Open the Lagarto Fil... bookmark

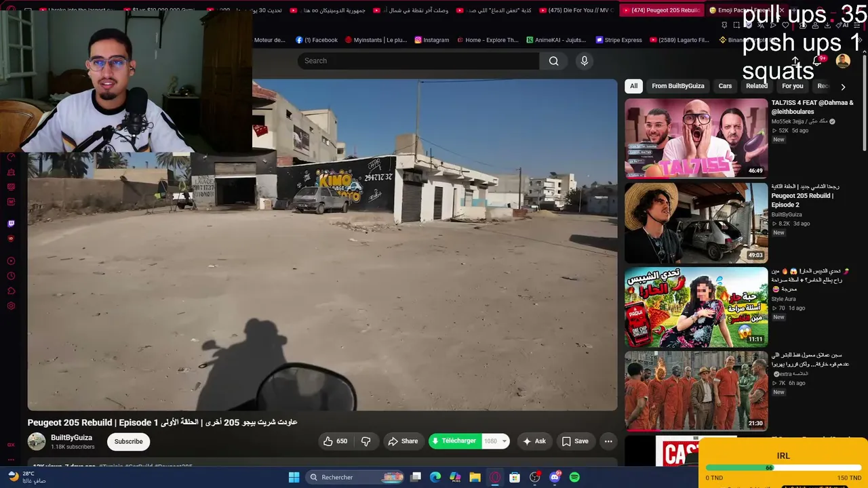[679, 40]
